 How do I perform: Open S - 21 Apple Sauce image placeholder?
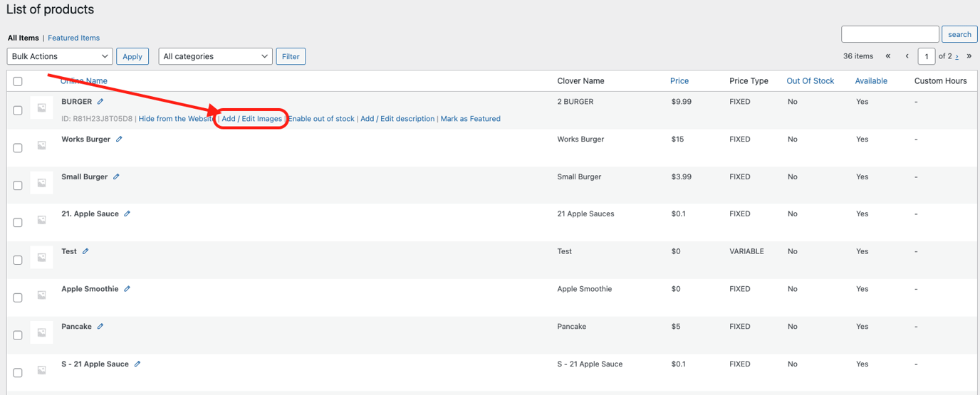tap(42, 370)
